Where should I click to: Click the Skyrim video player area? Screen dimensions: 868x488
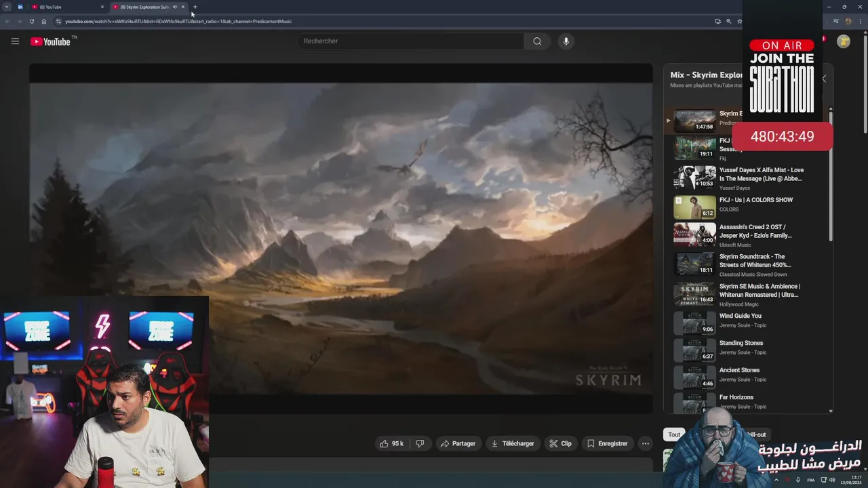341,239
